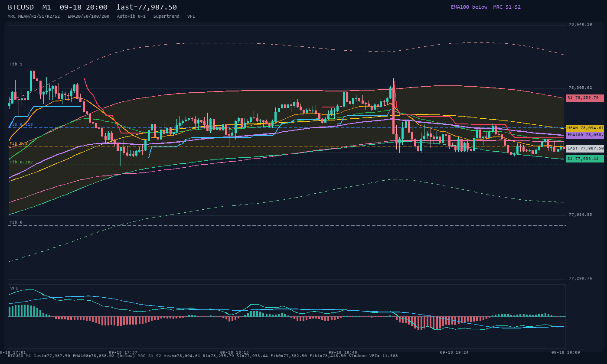Screen dimensions: 607x364
Task: Click the AutoFib 0-1 indicator label
Action: [131, 16]
